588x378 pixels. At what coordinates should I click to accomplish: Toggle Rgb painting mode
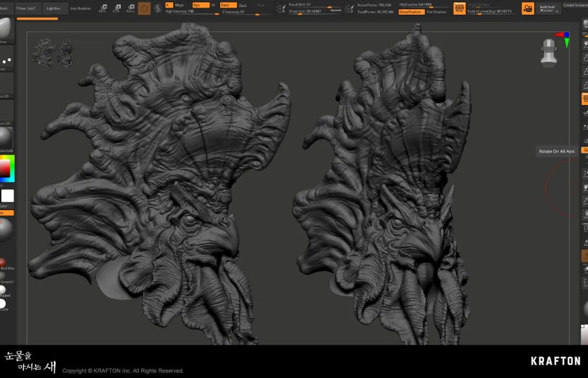[200, 5]
